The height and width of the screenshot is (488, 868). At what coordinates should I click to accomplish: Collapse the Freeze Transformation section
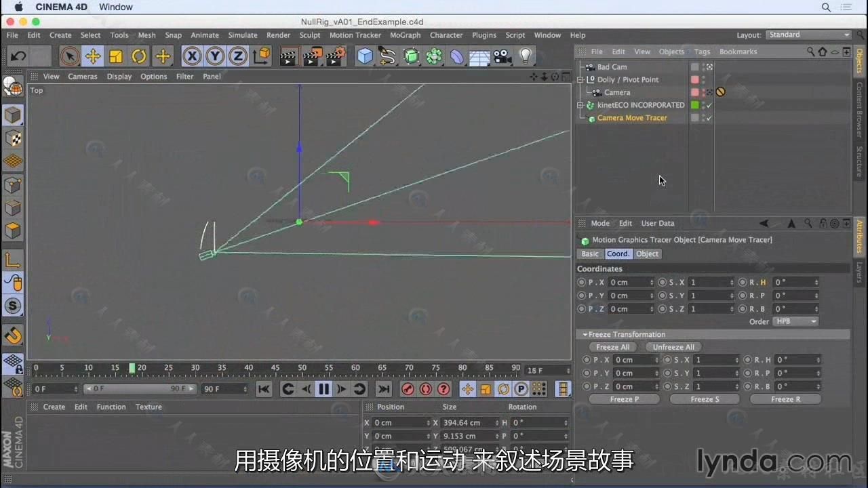pos(585,335)
